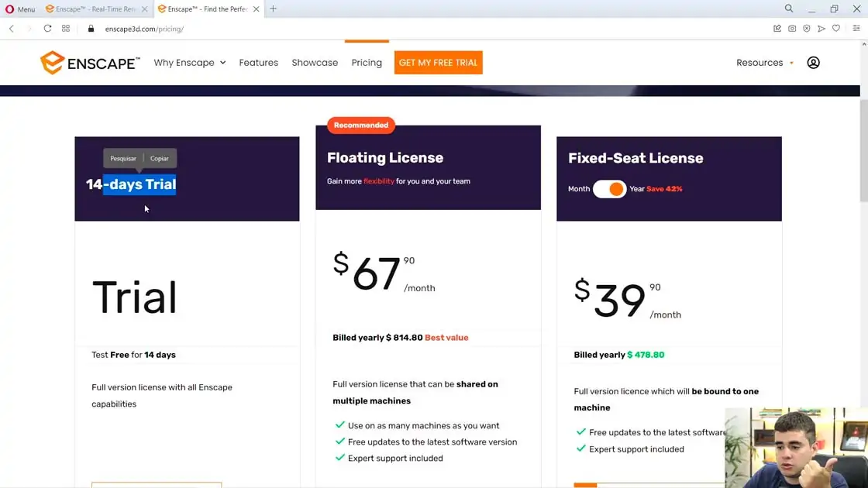Open the Opera Menu button
868x488 pixels.
tap(20, 9)
